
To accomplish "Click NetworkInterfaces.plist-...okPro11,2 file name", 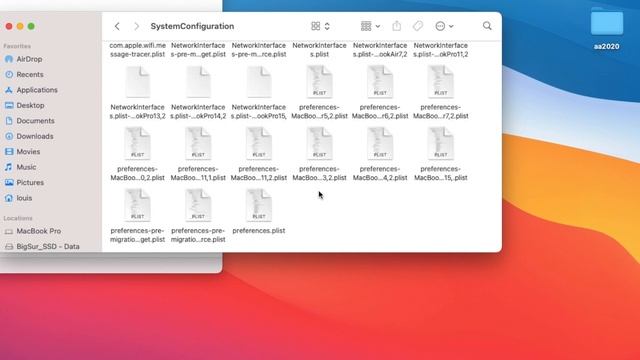I will pos(440,50).
